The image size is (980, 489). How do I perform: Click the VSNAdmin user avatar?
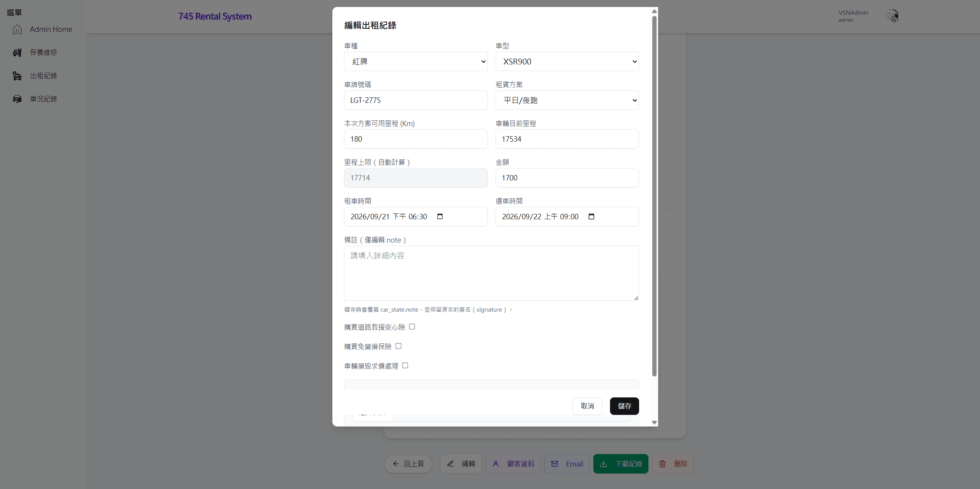click(892, 16)
